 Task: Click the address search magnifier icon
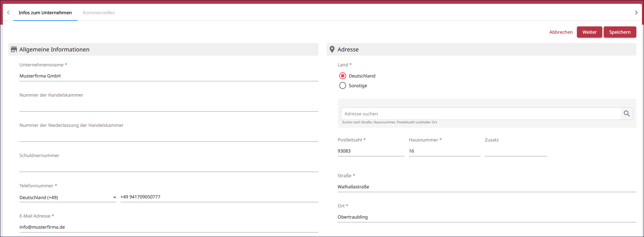click(x=627, y=114)
